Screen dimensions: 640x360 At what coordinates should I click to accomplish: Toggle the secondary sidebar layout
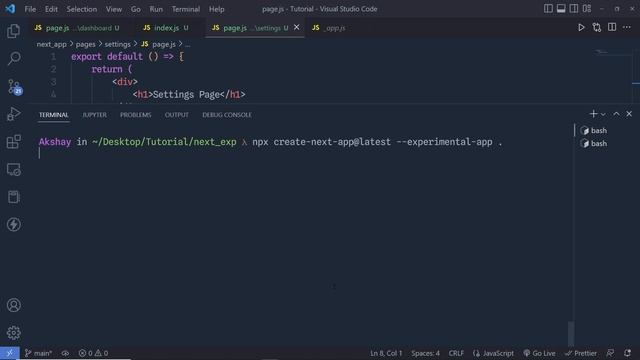pos(573,9)
